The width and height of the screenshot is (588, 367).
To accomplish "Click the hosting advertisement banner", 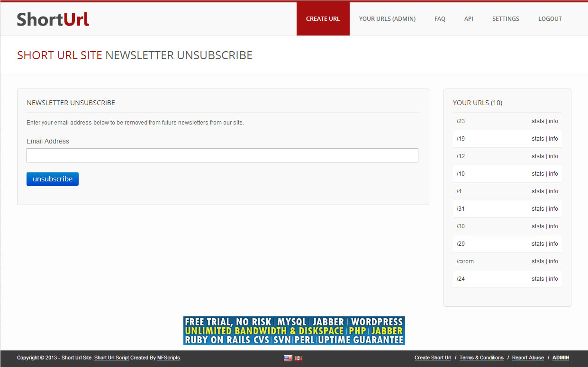I will (x=294, y=331).
